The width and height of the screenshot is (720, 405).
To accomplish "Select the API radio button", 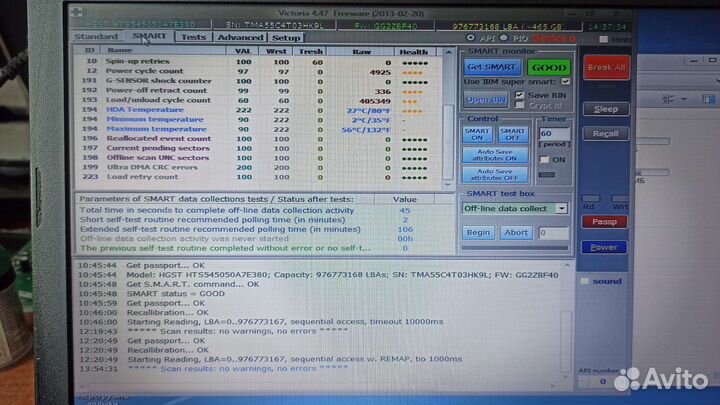I will 471,38.
